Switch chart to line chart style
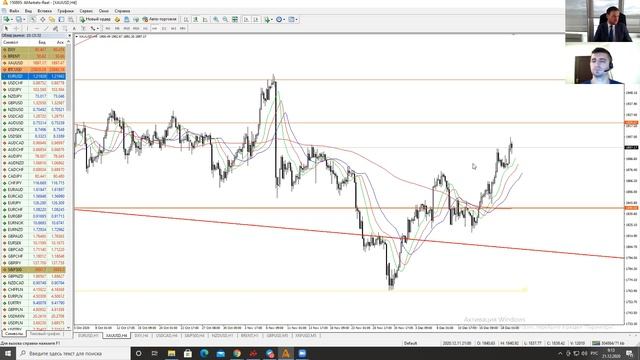 tap(205, 19)
